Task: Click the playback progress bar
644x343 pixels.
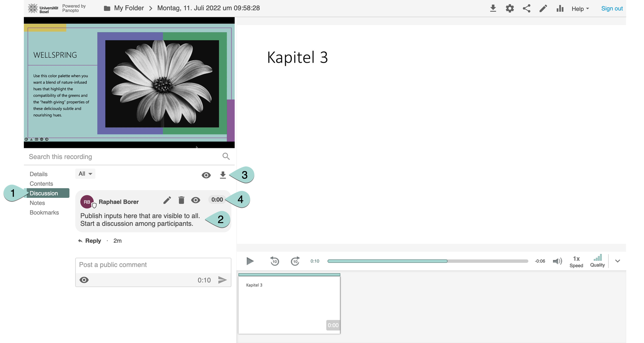Action: (x=428, y=261)
